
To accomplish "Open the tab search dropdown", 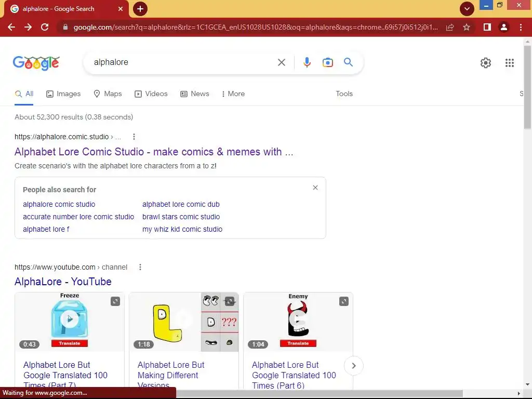I will click(467, 9).
